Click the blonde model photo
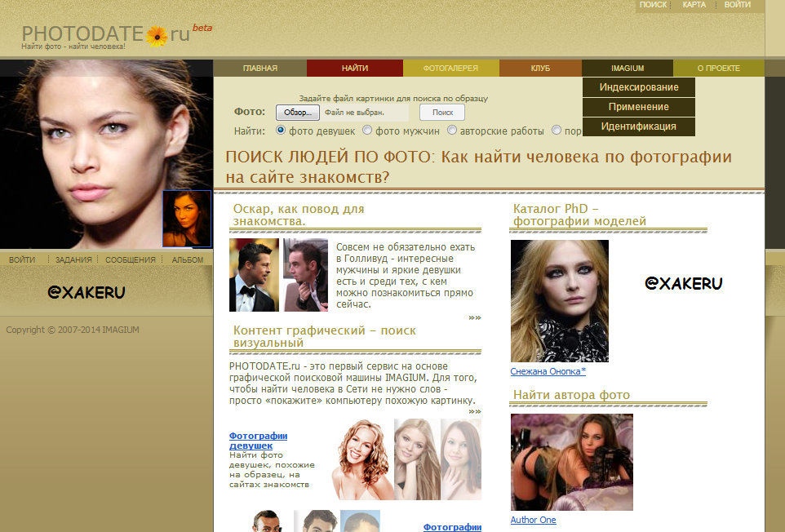The image size is (785, 532). tap(560, 301)
